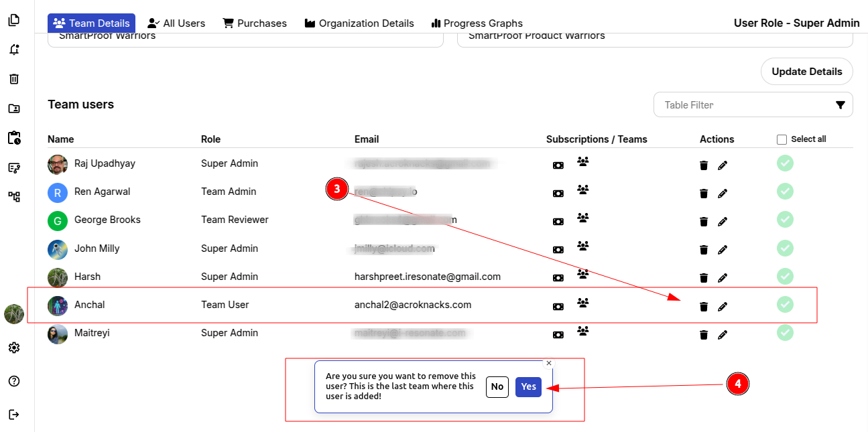Open the Table Filter funnel dropdown
The height and width of the screenshot is (432, 868).
point(840,105)
